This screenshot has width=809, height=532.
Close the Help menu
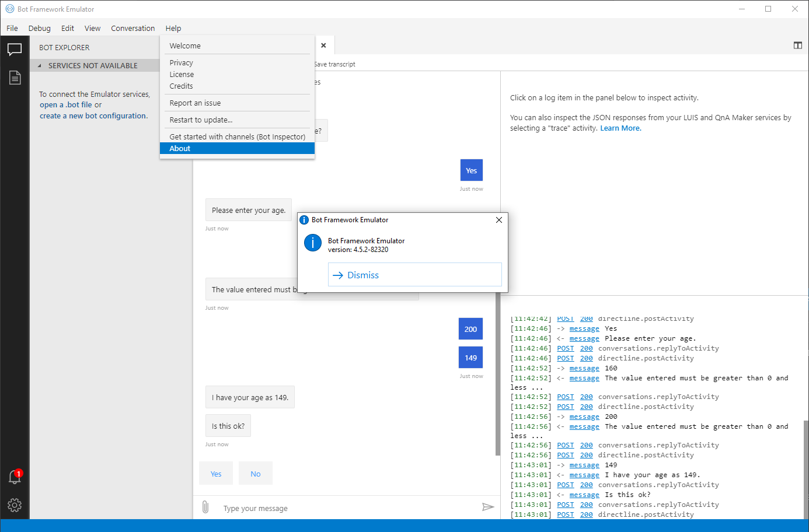(173, 28)
